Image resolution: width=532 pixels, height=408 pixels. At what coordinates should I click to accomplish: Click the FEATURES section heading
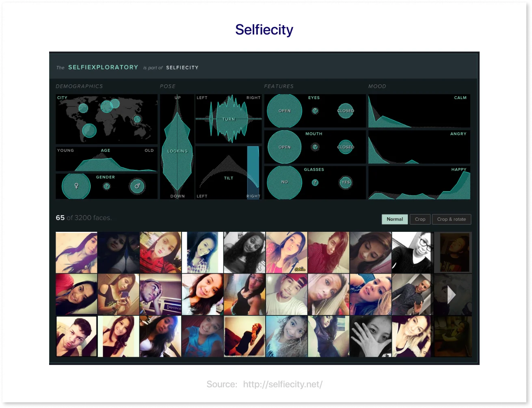click(279, 86)
